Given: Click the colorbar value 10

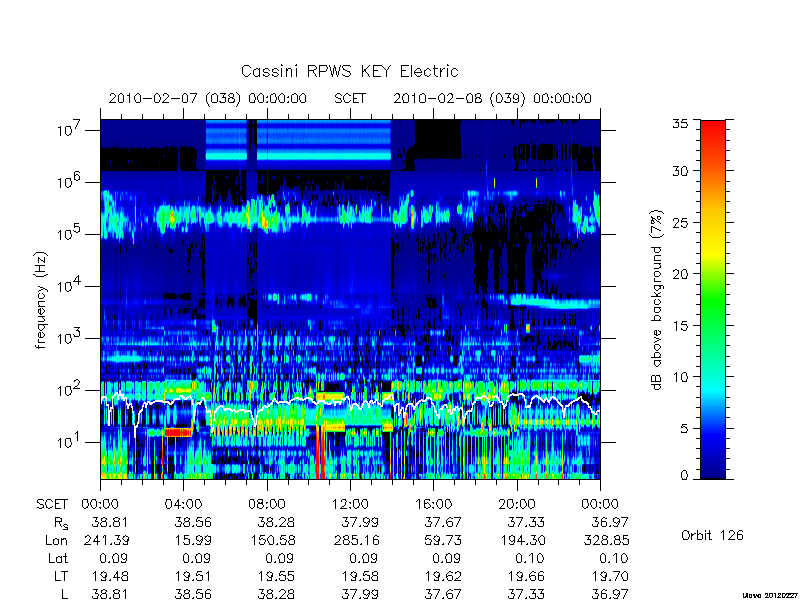Looking at the screenshot, I should pyautogui.click(x=680, y=377).
